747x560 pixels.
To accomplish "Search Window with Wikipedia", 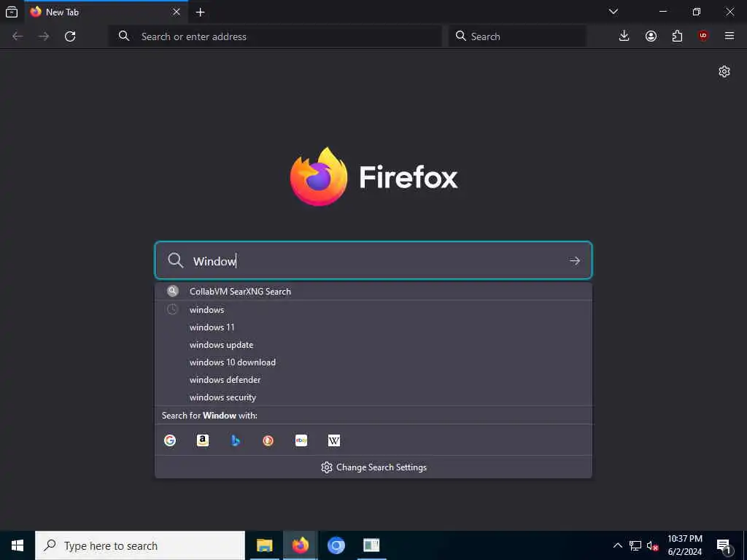I will pyautogui.click(x=334, y=440).
